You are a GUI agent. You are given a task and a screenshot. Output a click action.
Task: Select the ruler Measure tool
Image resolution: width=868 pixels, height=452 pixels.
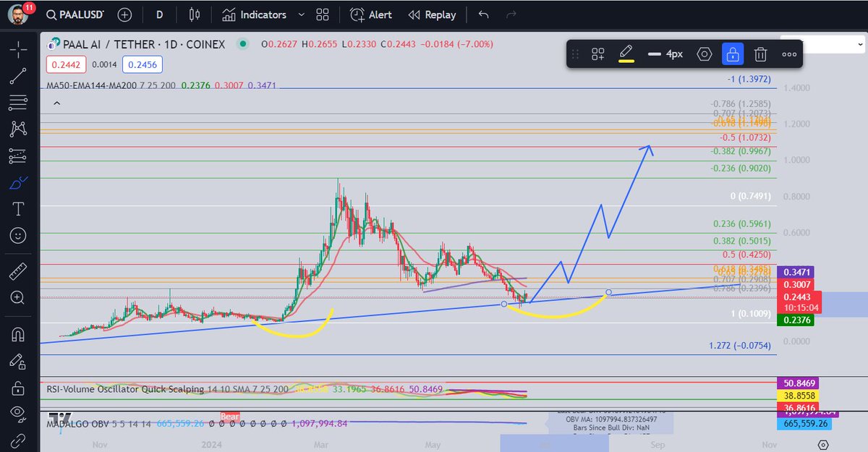click(19, 271)
